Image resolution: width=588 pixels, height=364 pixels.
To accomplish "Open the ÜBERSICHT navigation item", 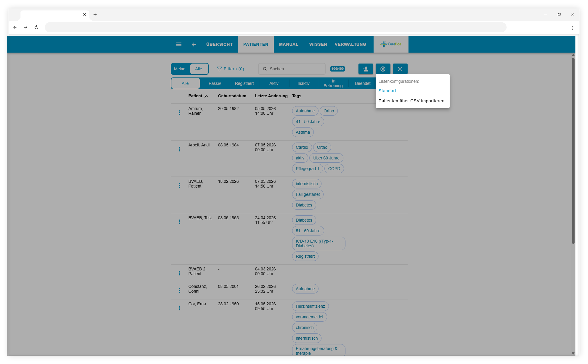I will 219,44.
